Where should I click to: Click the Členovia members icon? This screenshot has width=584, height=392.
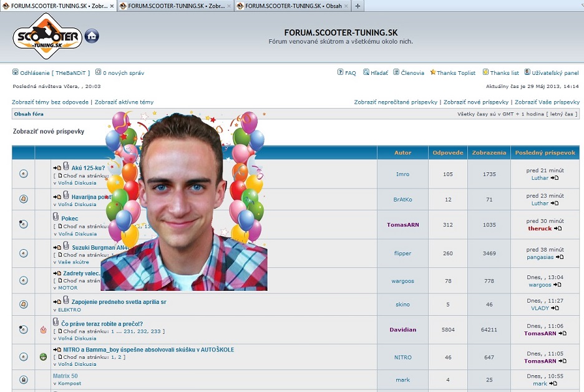point(396,72)
